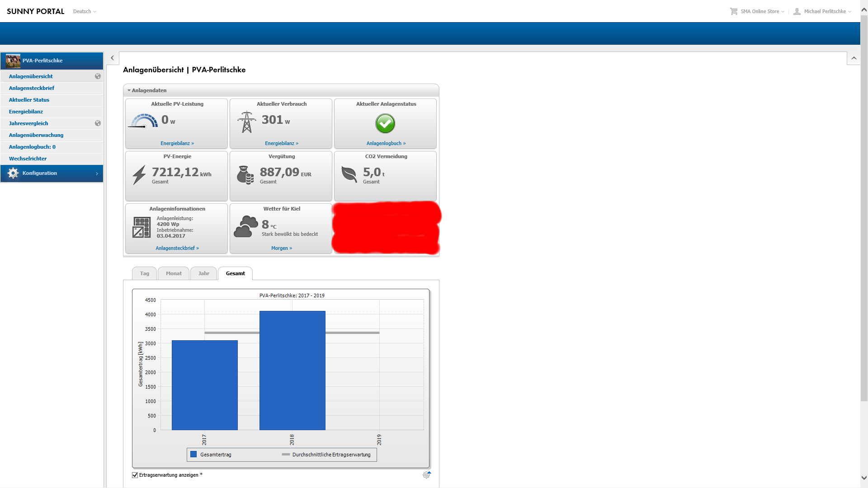Toggle Ertragserwartung anzeigen checkbox

point(135,475)
